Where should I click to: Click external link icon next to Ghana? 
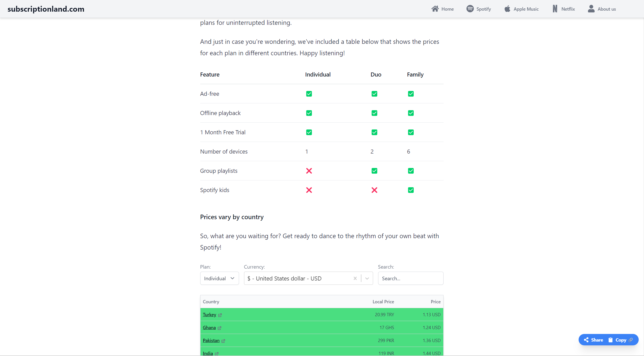pyautogui.click(x=219, y=328)
